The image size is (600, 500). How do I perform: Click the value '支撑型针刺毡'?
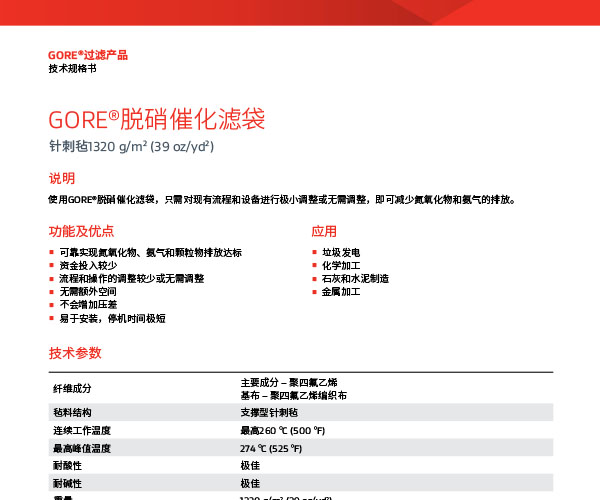coord(269,412)
